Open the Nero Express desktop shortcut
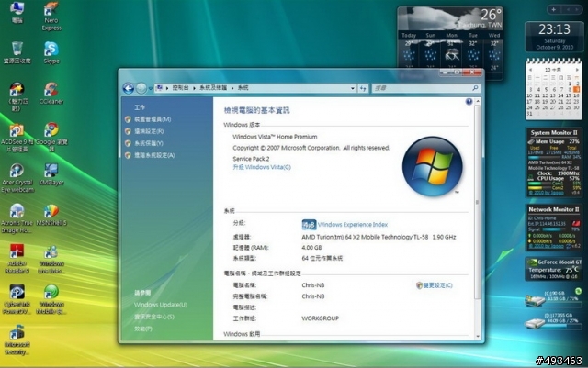588x368 pixels. 51,17
